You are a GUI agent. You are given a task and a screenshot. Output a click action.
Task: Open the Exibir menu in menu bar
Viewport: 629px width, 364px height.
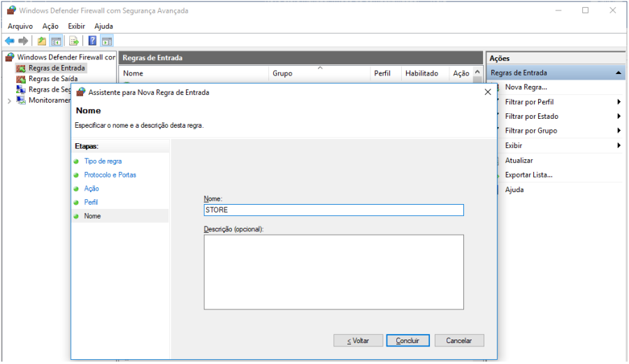(x=76, y=26)
